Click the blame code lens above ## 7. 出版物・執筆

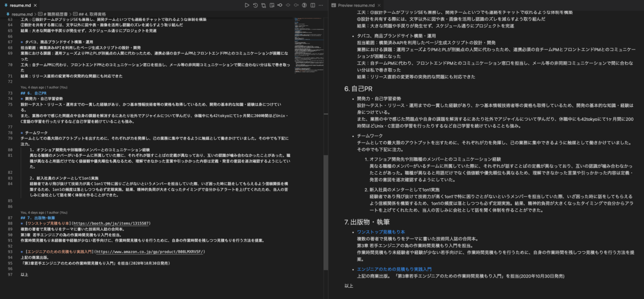[x=44, y=213]
